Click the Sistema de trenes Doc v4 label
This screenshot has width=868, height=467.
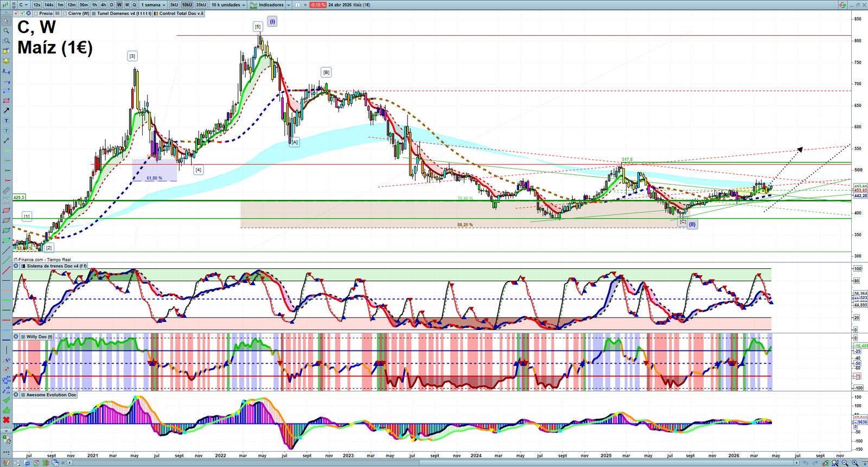pyautogui.click(x=56, y=266)
